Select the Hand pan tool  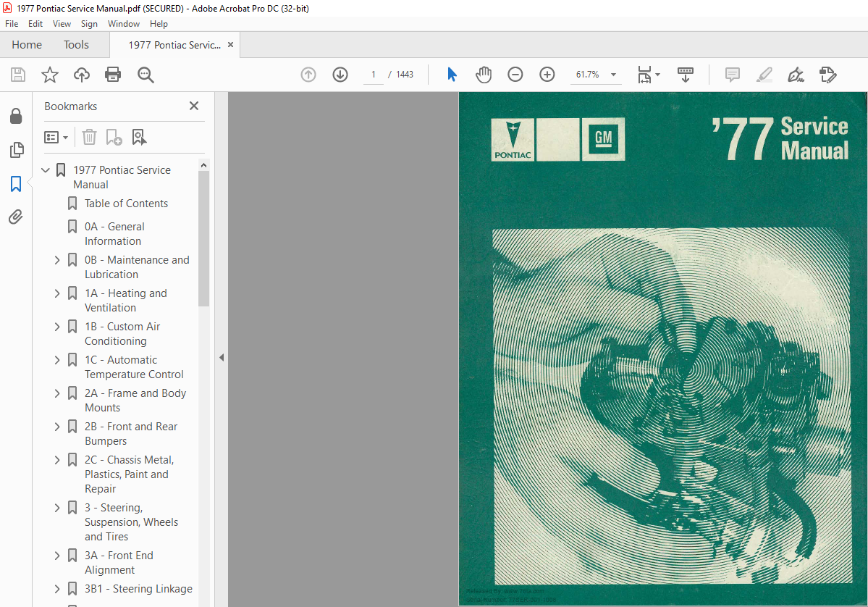484,74
